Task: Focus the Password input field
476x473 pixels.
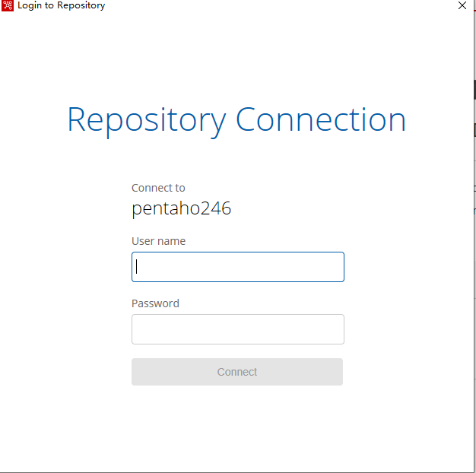Action: click(x=238, y=329)
